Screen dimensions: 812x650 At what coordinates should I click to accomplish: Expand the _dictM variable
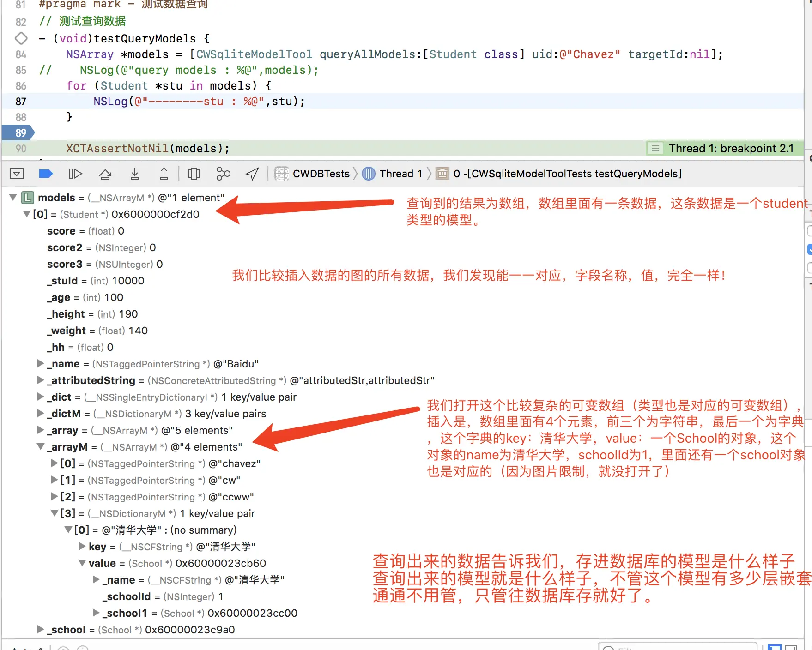[41, 414]
